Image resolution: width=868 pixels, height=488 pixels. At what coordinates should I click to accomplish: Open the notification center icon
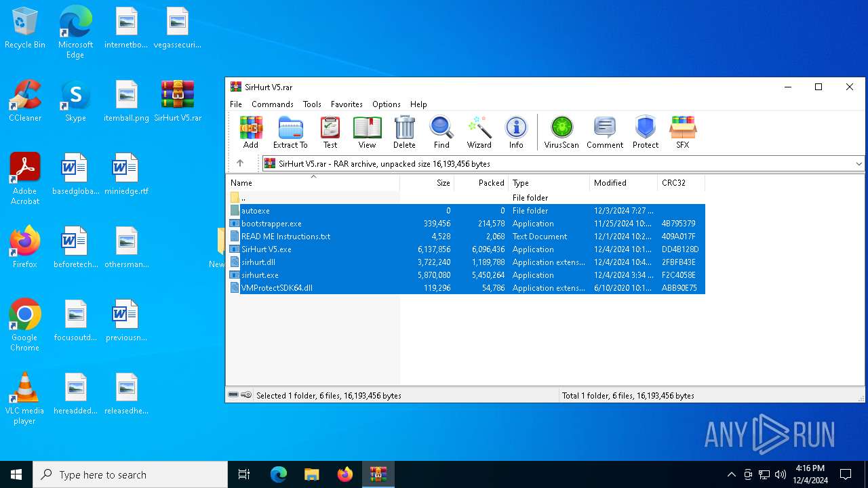846,474
